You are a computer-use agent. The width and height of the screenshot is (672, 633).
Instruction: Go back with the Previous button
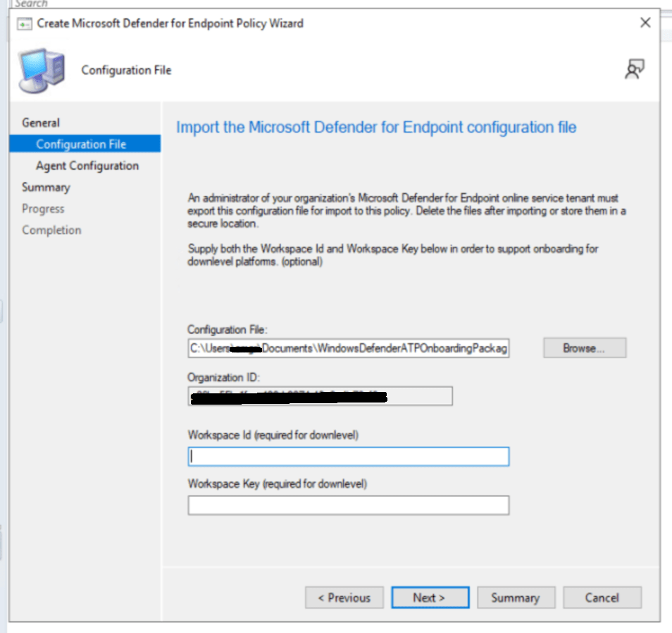344,598
